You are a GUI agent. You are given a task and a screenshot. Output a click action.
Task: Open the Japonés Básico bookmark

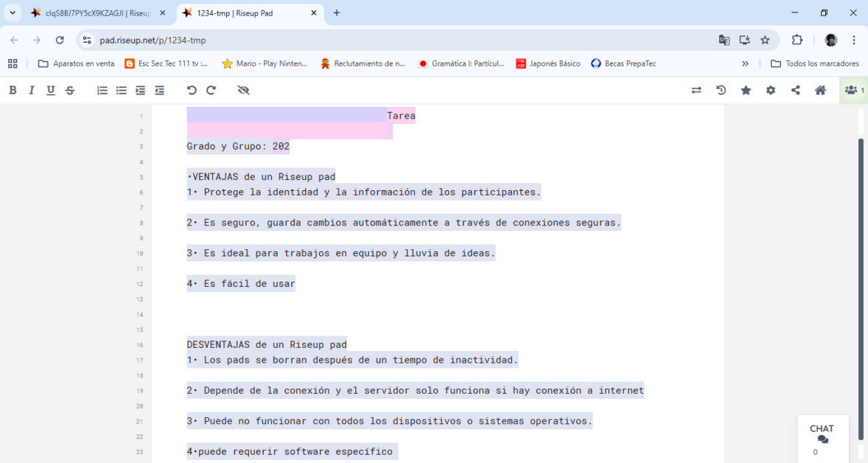[548, 63]
